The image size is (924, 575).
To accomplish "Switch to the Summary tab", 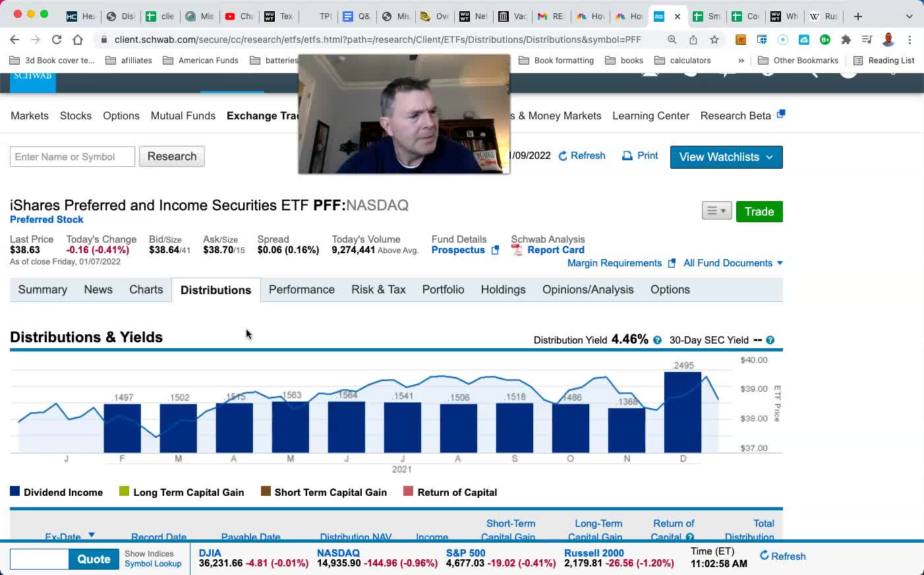I will [x=43, y=289].
